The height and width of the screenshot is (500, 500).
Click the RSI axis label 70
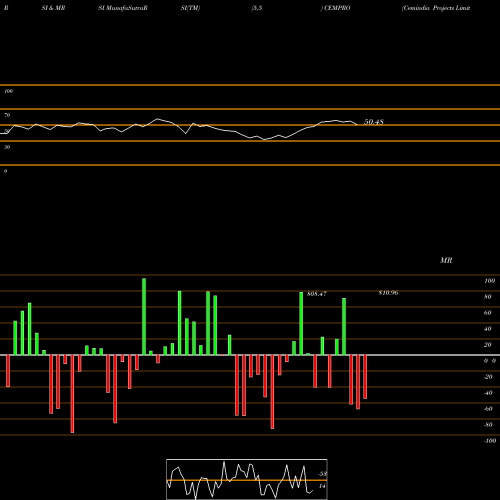[x=7, y=115]
